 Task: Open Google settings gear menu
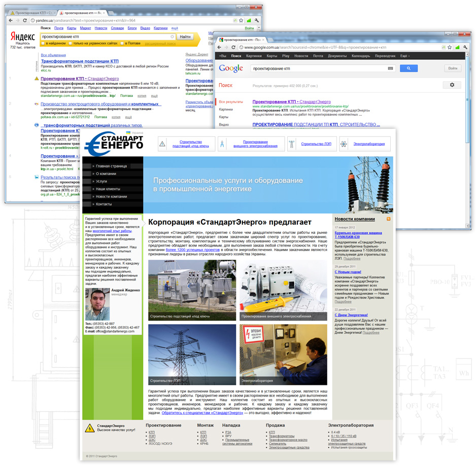452,85
